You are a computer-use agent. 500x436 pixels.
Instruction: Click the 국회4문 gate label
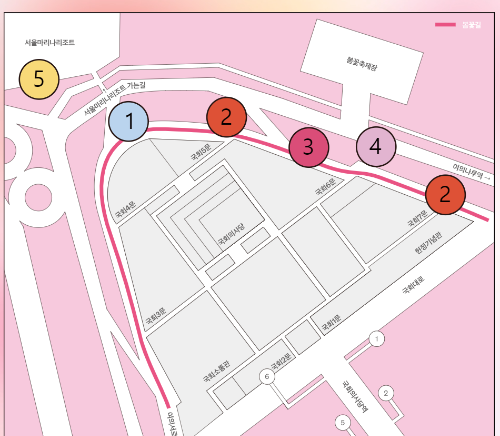125,210
